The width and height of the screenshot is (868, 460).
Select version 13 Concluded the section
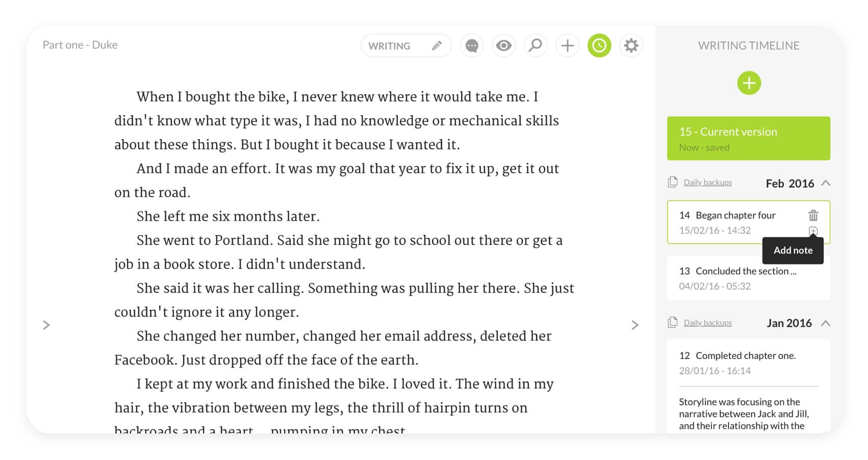(749, 278)
